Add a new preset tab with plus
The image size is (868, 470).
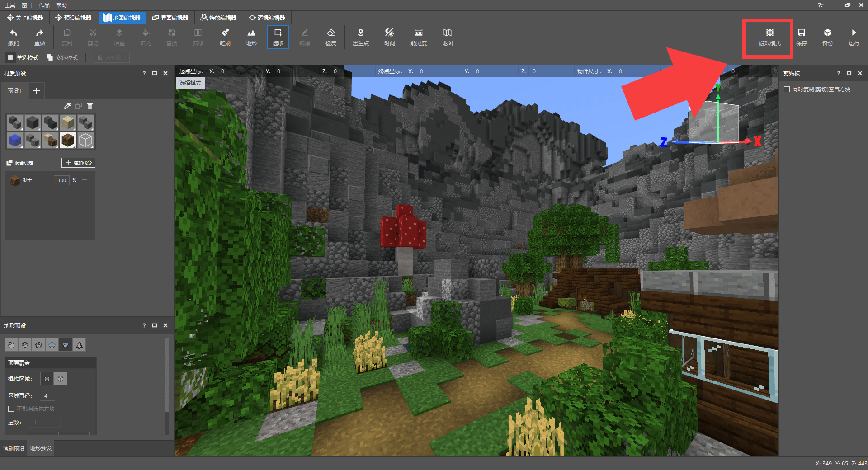click(x=37, y=91)
